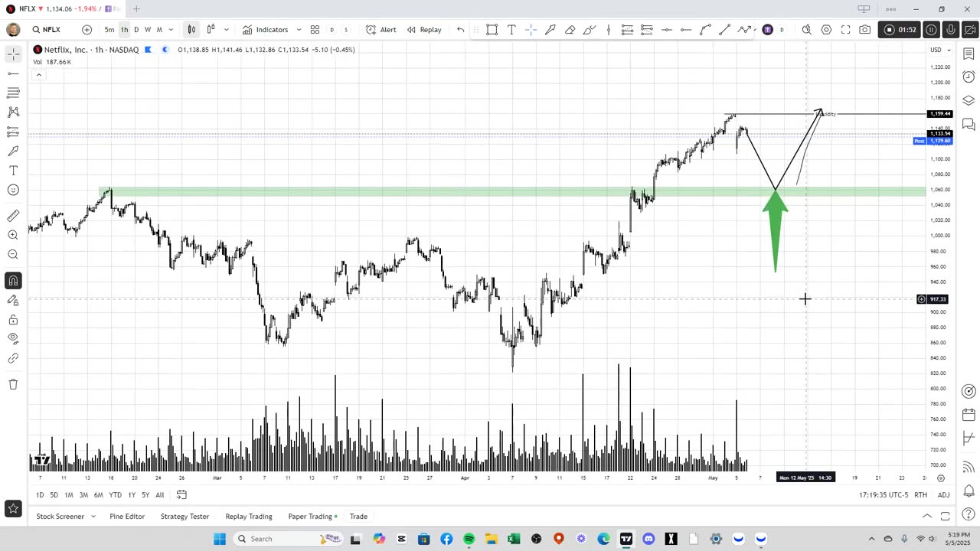
Task: Pause the screen recording
Action: click(931, 30)
